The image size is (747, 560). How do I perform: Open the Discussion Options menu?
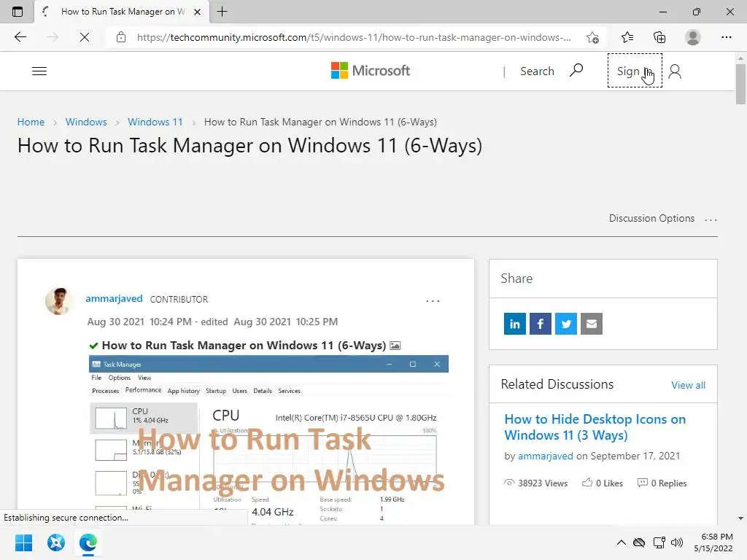tap(662, 219)
